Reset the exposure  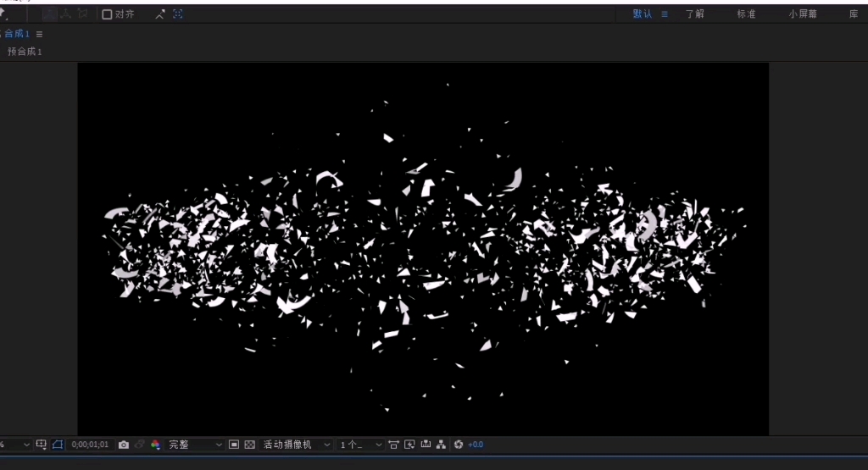[x=459, y=445]
